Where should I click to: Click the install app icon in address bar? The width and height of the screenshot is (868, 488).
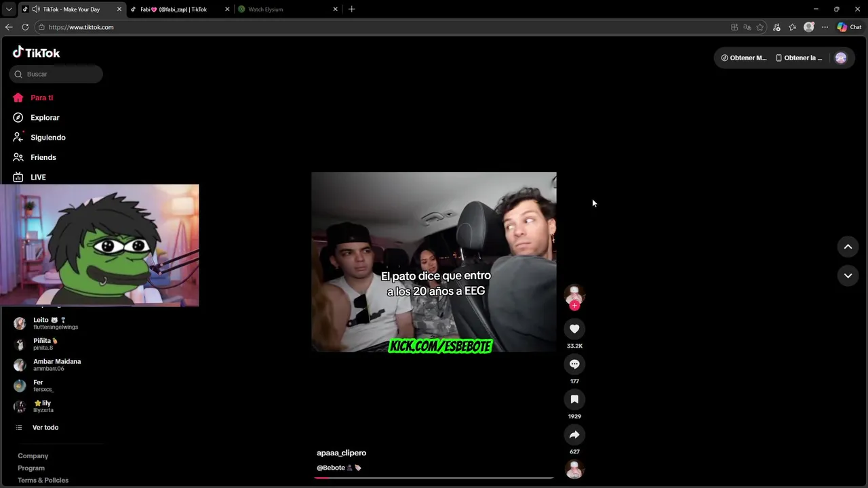pyautogui.click(x=734, y=27)
